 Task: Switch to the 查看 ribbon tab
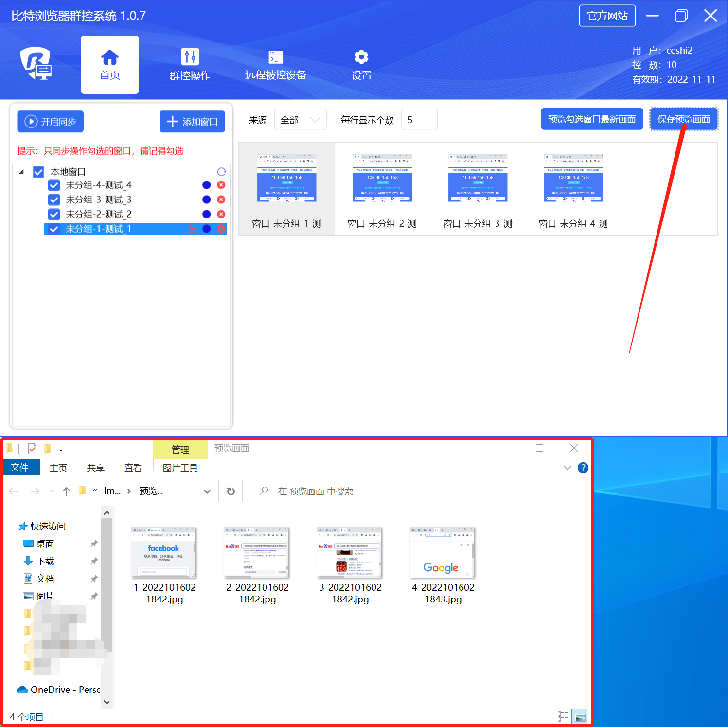[x=133, y=468]
